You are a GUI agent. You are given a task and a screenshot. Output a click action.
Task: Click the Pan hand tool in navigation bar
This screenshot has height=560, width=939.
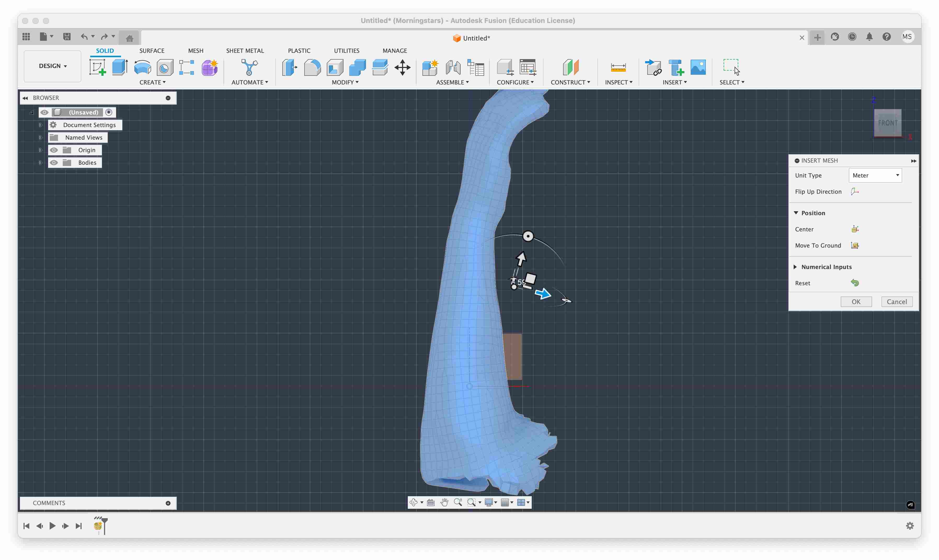click(x=444, y=502)
